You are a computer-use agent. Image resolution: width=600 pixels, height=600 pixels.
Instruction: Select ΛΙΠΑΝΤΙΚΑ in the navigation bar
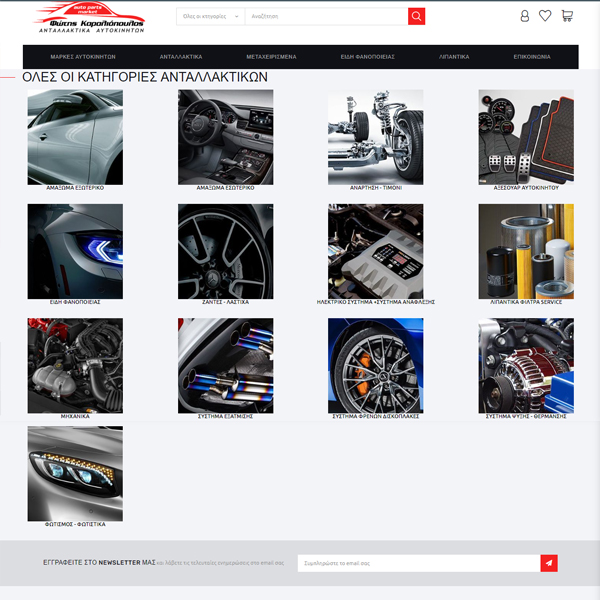(x=453, y=57)
